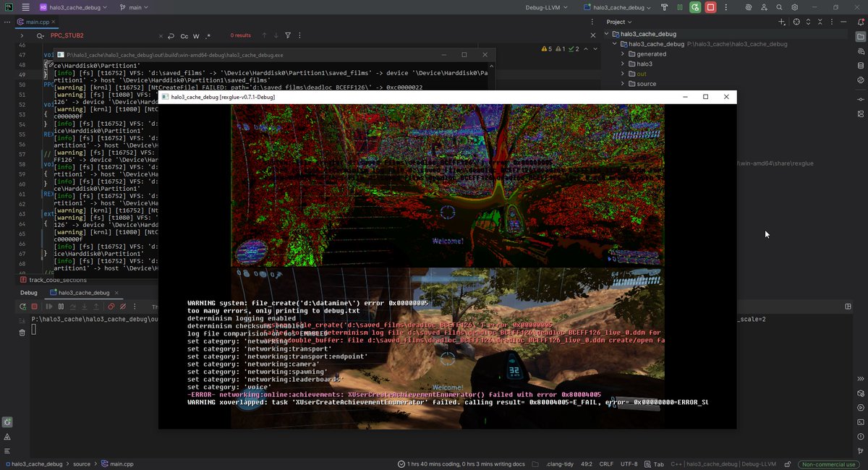Click red Stop icon in Debug tool window
868x470 pixels.
point(35,307)
